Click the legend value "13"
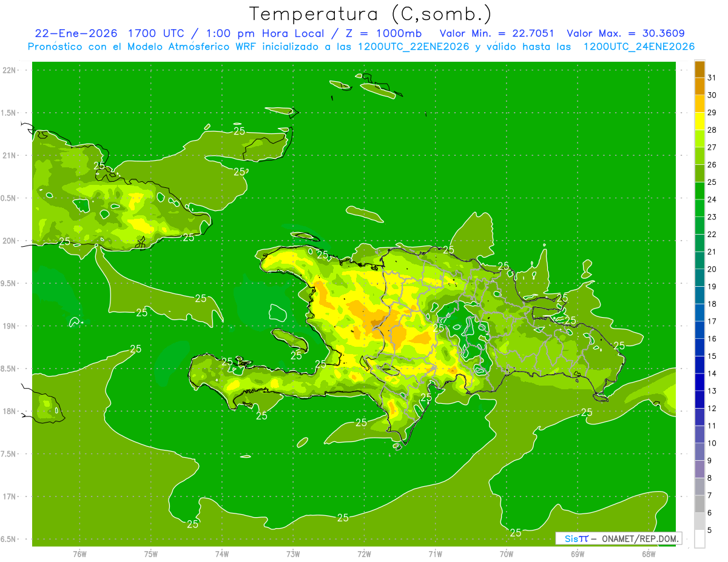 (712, 391)
